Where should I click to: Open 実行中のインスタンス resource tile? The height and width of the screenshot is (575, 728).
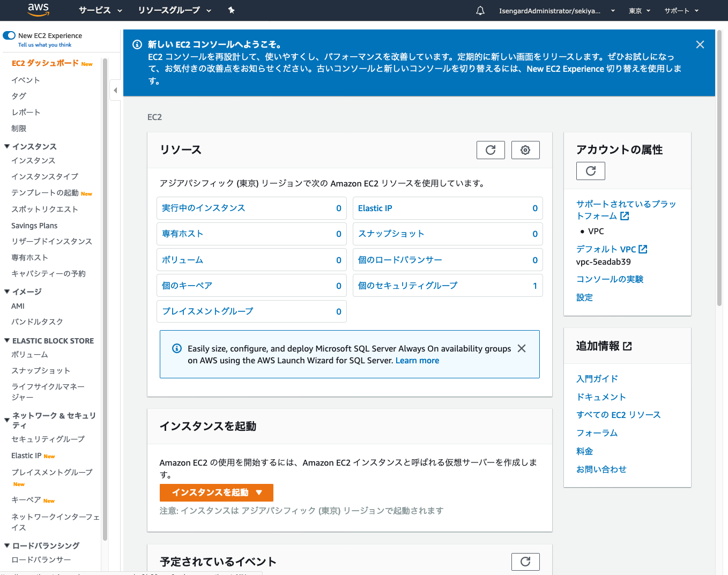click(x=251, y=208)
